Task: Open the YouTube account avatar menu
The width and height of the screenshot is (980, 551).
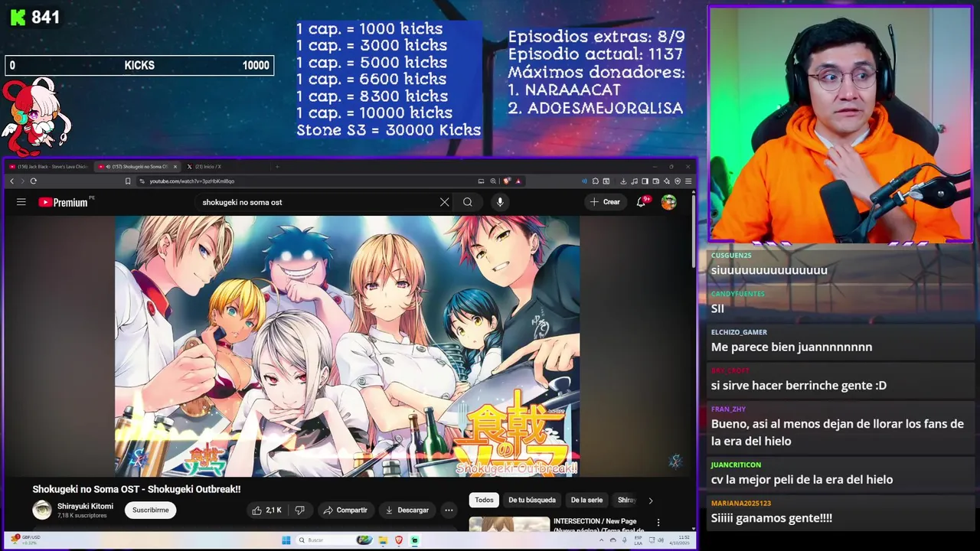Action: point(668,202)
